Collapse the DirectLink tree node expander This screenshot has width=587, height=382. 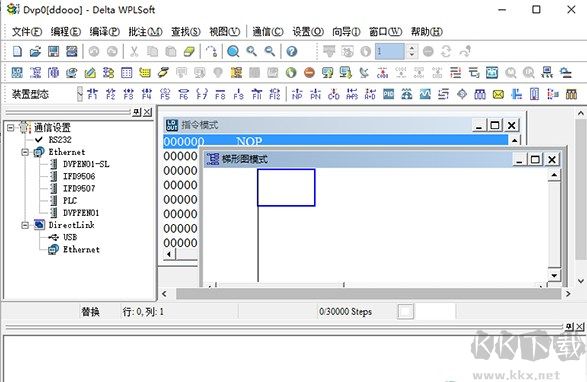tap(25, 225)
